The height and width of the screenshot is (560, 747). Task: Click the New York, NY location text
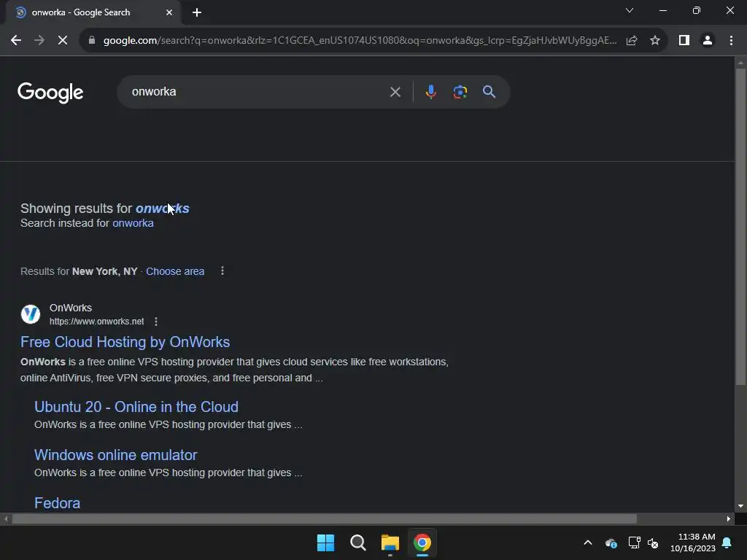(x=105, y=271)
